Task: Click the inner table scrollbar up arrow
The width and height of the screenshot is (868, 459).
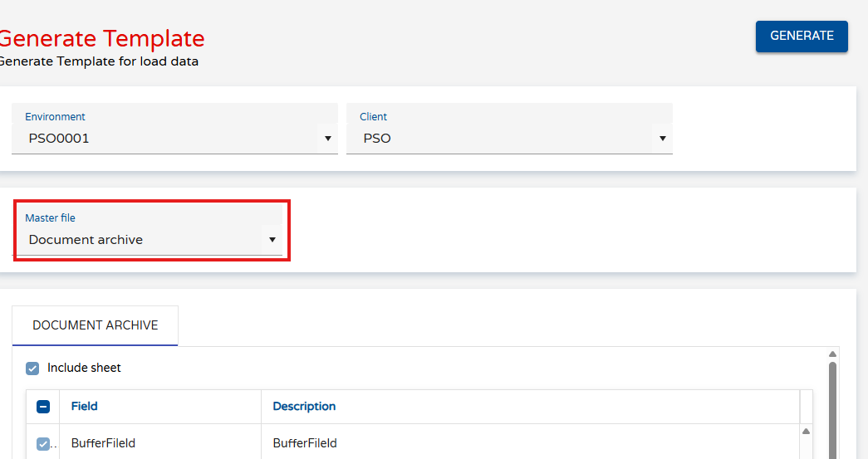Action: pyautogui.click(x=806, y=432)
